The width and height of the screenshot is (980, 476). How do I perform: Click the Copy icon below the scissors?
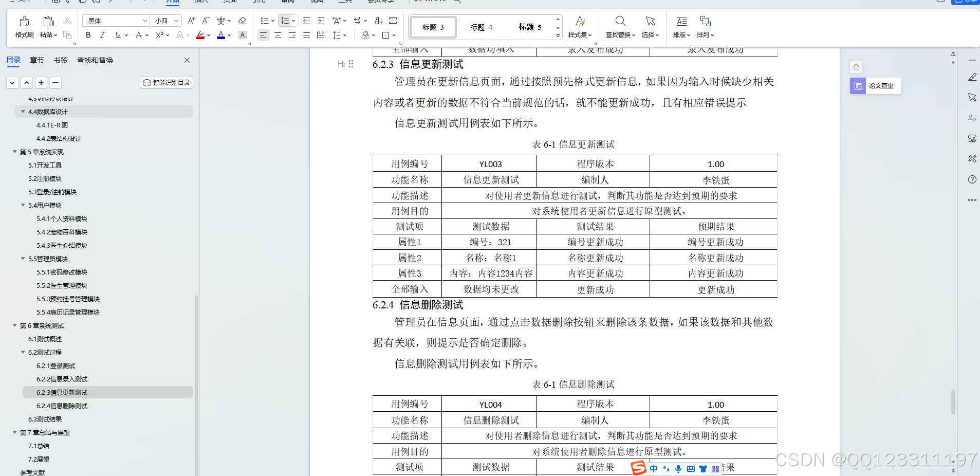click(67, 35)
